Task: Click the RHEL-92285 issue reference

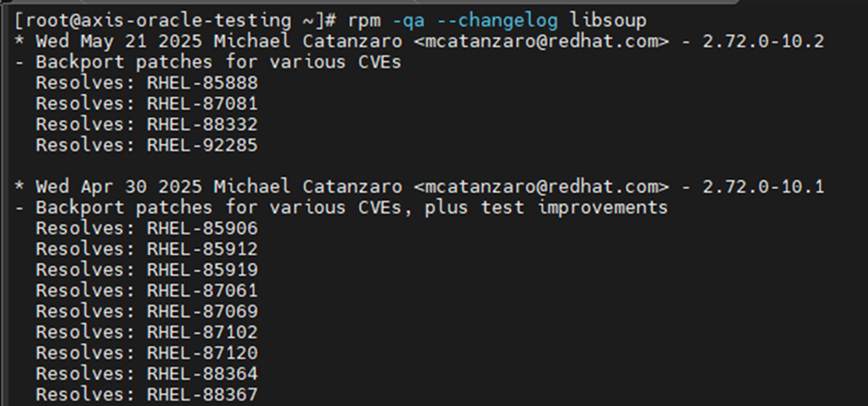Action: pos(202,145)
